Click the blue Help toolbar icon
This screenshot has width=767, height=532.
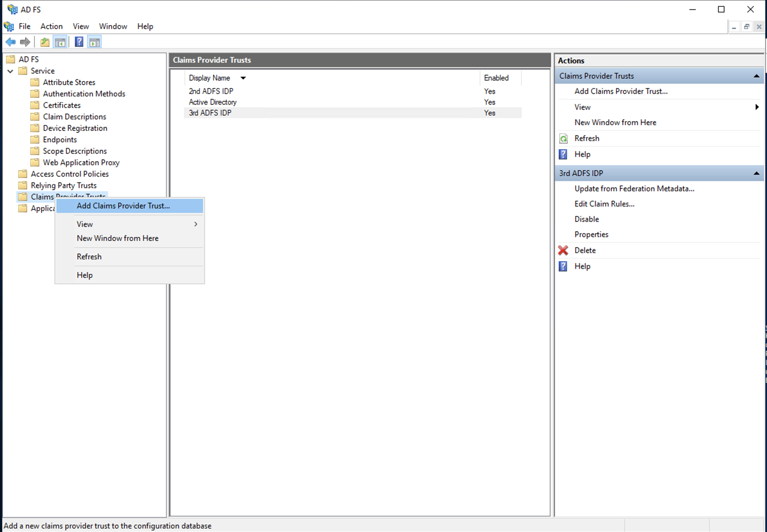(79, 42)
